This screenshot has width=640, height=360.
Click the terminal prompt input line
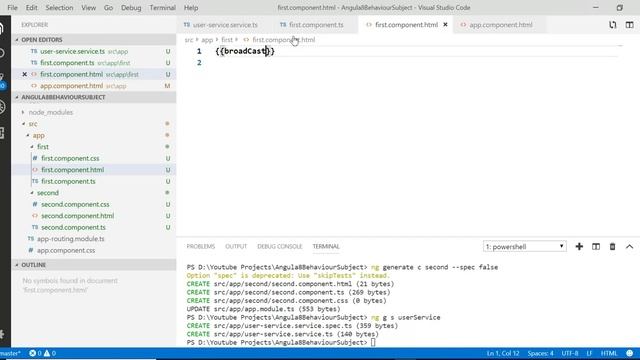(x=373, y=342)
